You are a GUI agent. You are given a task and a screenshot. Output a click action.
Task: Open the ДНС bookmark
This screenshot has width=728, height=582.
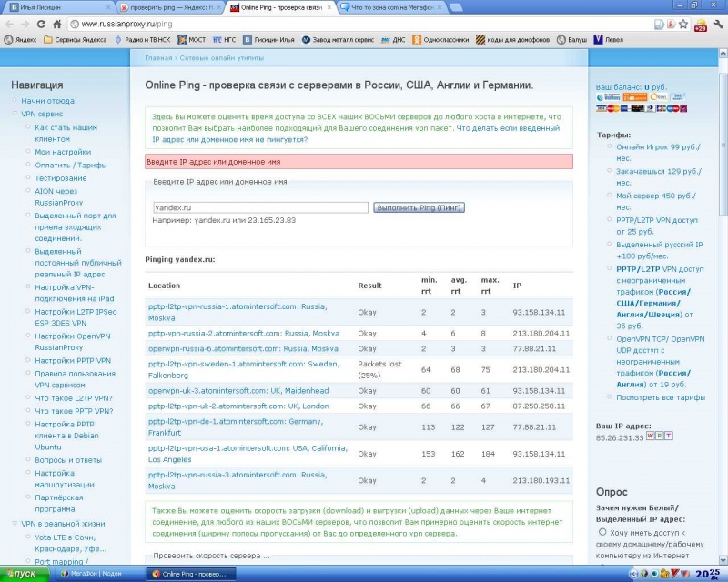(x=391, y=39)
